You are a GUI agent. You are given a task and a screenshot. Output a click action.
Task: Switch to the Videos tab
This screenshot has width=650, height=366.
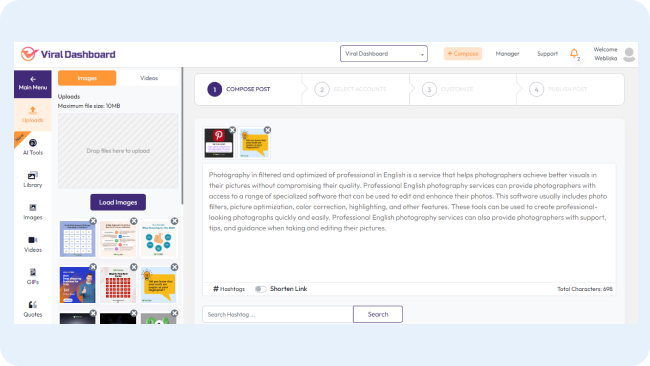tap(149, 78)
